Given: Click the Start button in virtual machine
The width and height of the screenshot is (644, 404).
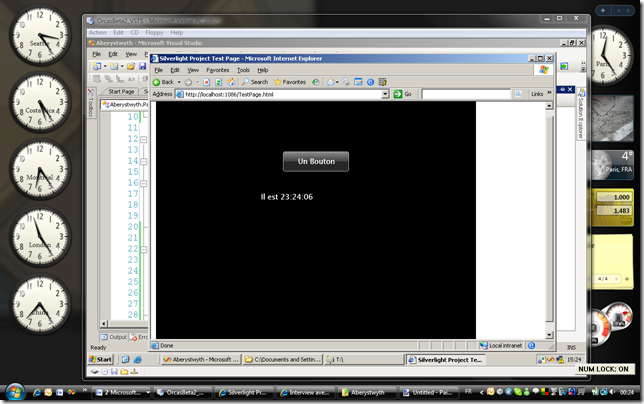Looking at the screenshot, I should click(101, 360).
